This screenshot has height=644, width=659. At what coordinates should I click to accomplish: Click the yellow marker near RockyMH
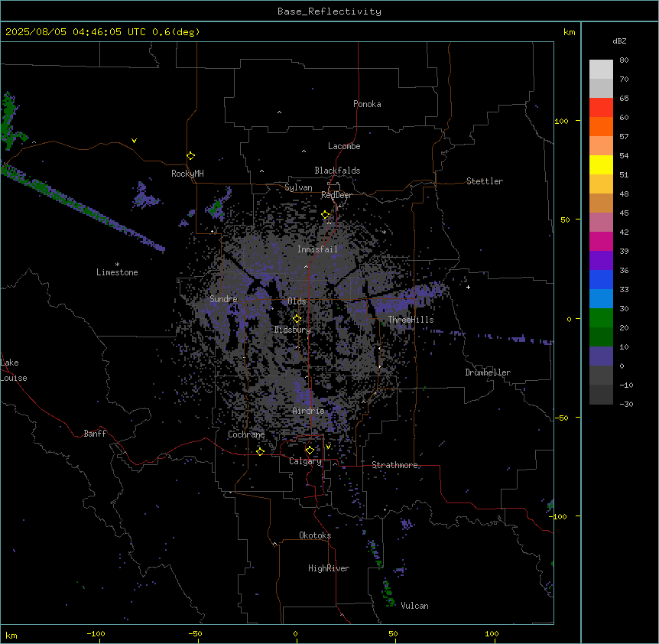190,156
